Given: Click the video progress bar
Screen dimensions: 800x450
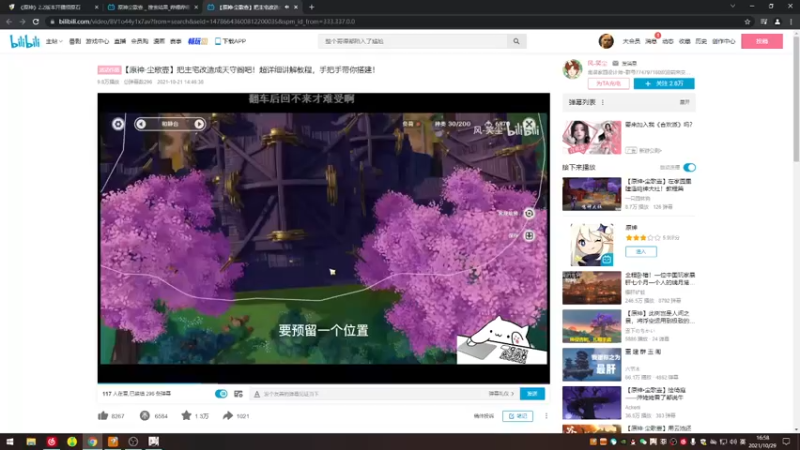Looking at the screenshot, I should coord(323,383).
